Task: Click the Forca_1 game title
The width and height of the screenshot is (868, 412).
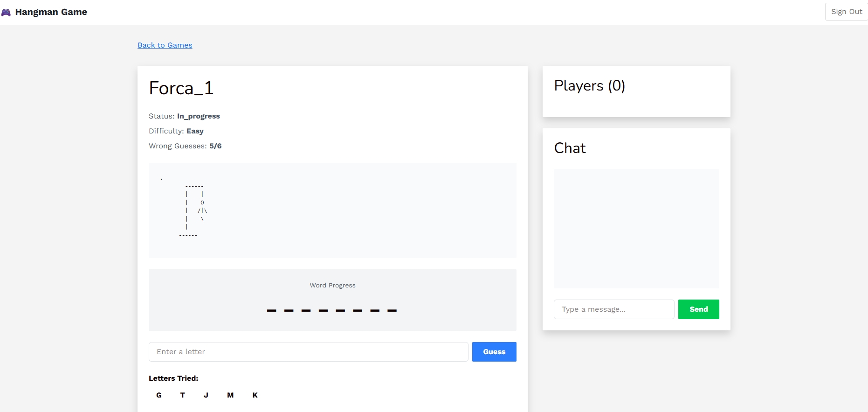Action: coord(181,88)
